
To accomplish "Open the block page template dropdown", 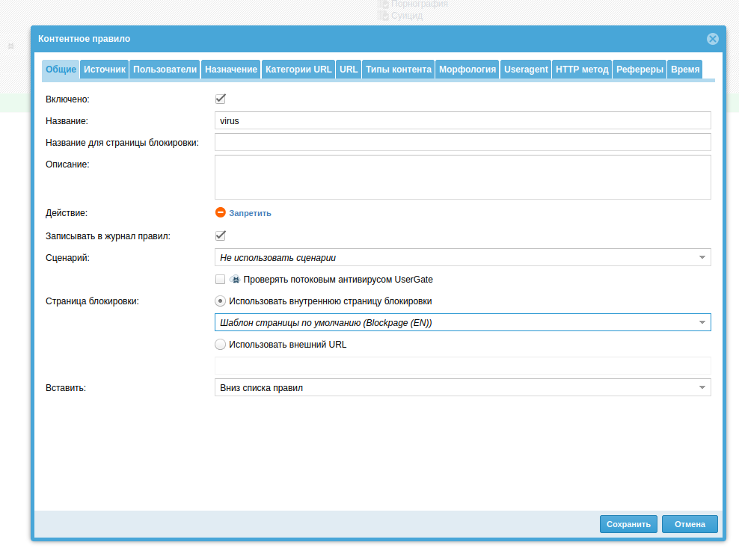I will [x=462, y=323].
